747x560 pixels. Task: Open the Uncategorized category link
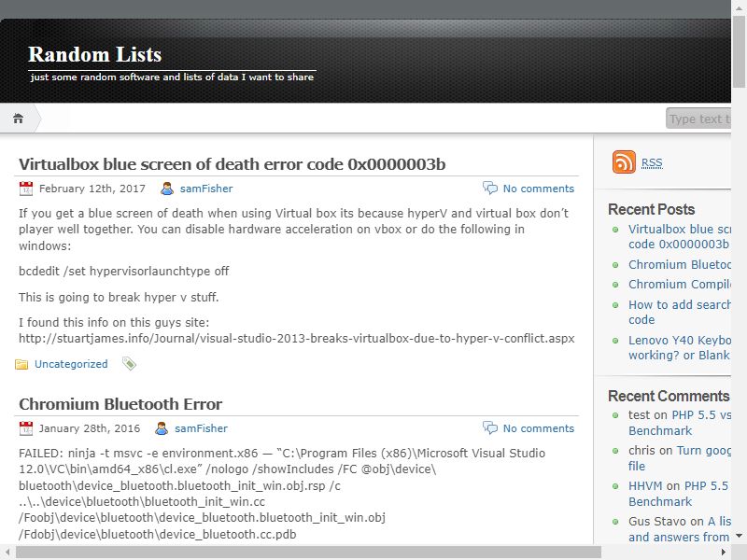(71, 364)
